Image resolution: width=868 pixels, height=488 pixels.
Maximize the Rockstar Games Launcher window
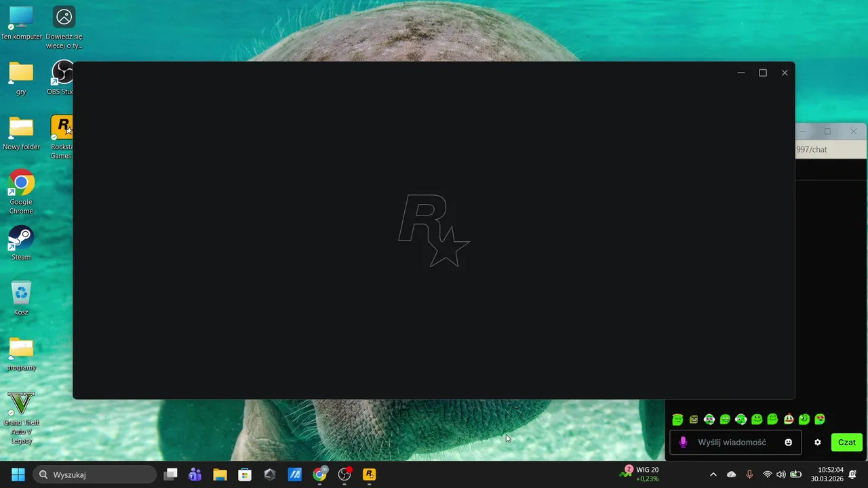tap(763, 73)
